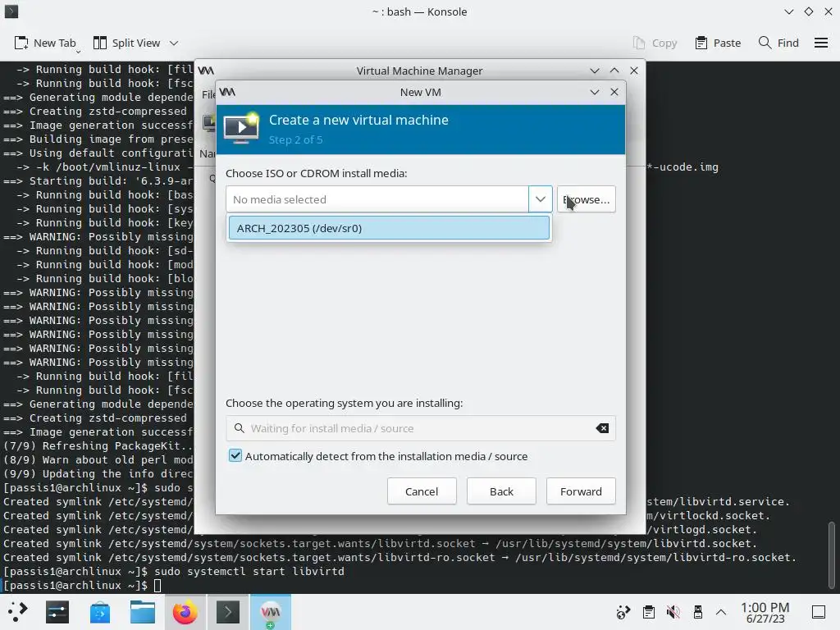Click Virtual Machine Manager titlebar logo icon

point(206,71)
